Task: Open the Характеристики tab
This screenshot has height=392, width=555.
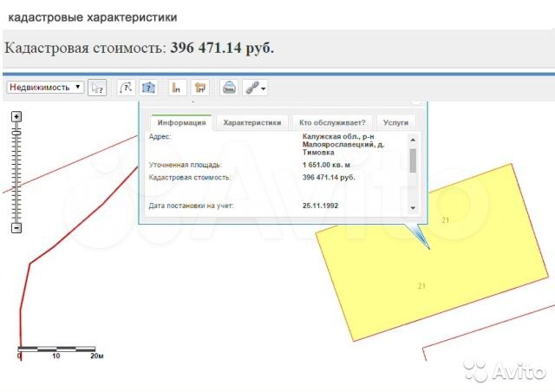Action: [251, 123]
